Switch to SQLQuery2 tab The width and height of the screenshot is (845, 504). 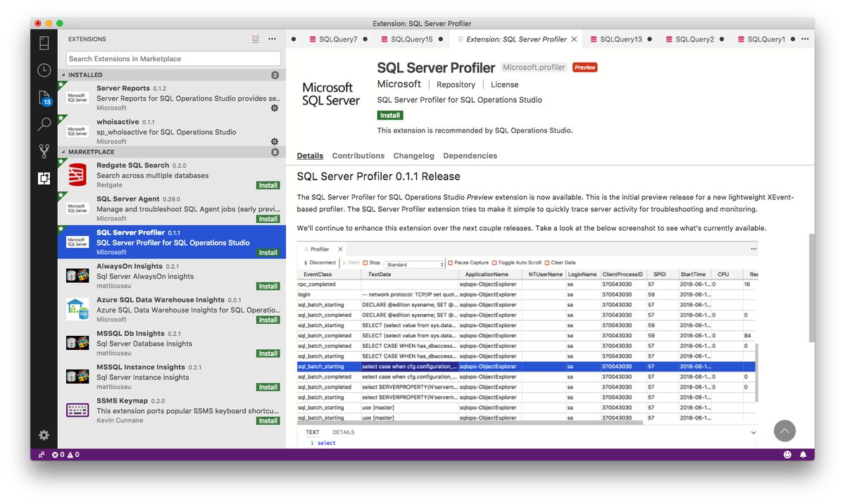[x=694, y=39]
